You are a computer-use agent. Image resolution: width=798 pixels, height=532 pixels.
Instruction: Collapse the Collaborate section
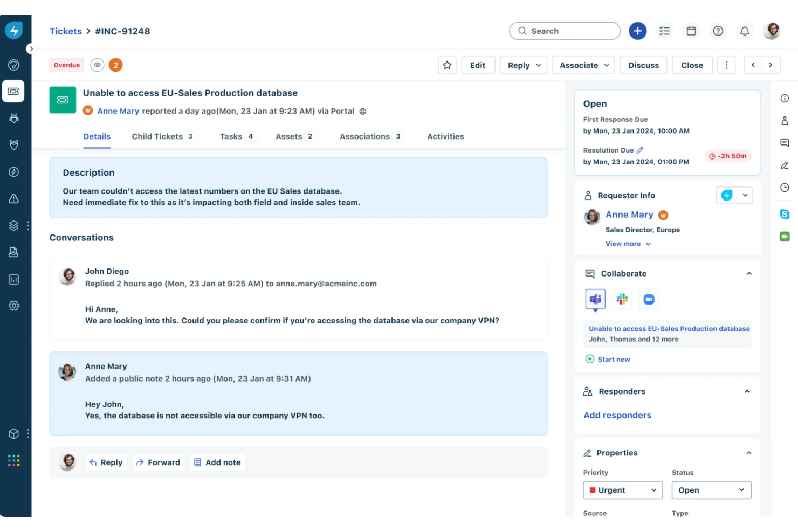tap(749, 273)
